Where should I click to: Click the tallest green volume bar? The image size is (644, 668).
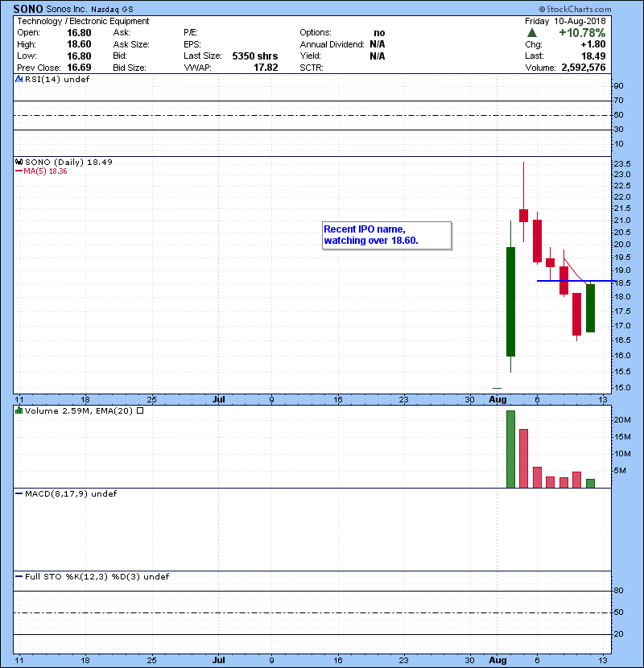click(510, 448)
